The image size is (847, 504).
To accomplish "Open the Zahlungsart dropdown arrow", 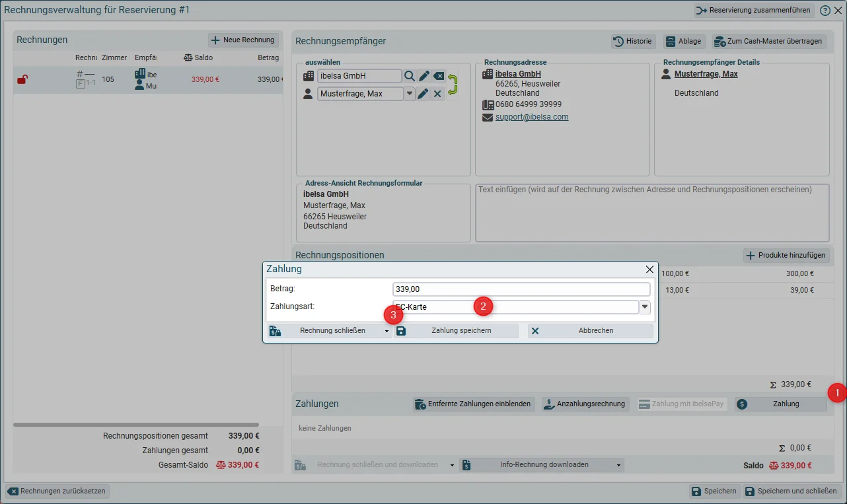I will [x=645, y=307].
